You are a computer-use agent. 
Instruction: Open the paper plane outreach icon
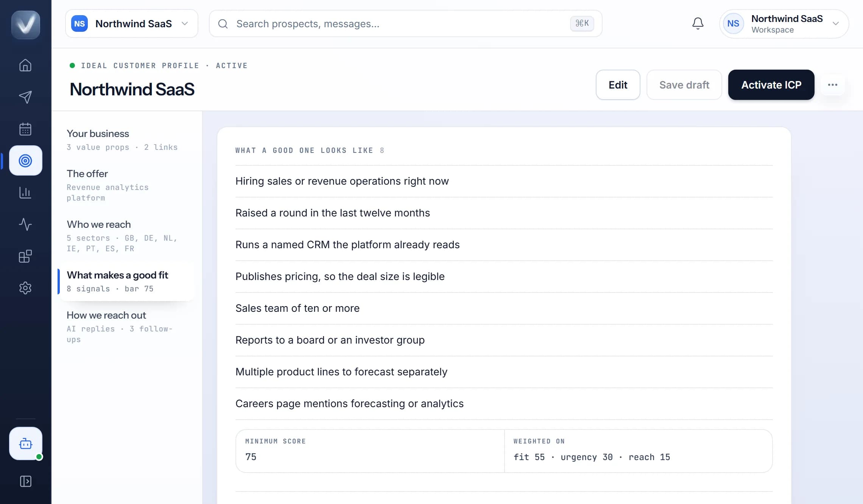coord(25,97)
